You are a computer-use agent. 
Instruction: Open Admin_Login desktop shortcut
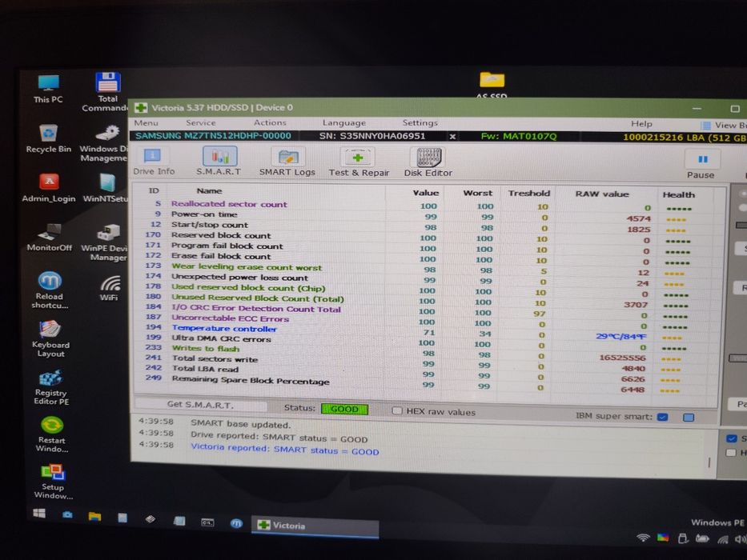(x=49, y=188)
